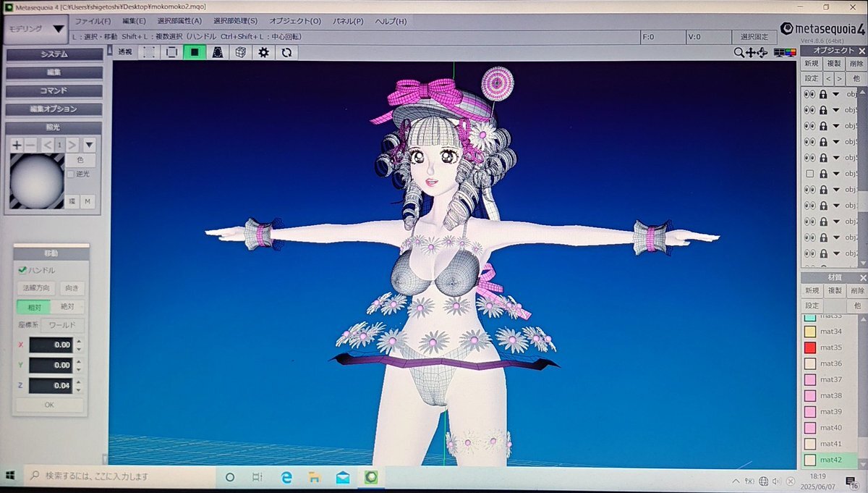Enable the 逆光 backlight checkbox
Screen dimensions: 868x493
(70, 174)
